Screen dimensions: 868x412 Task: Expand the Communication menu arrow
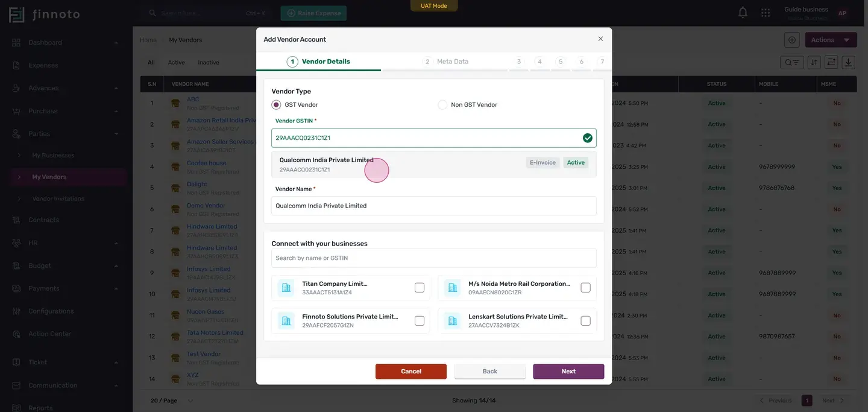[116, 385]
